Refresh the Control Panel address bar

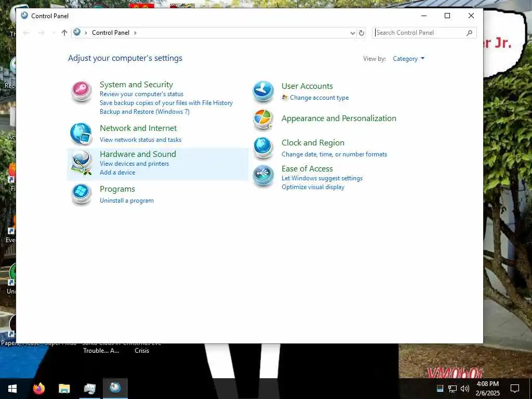(362, 33)
